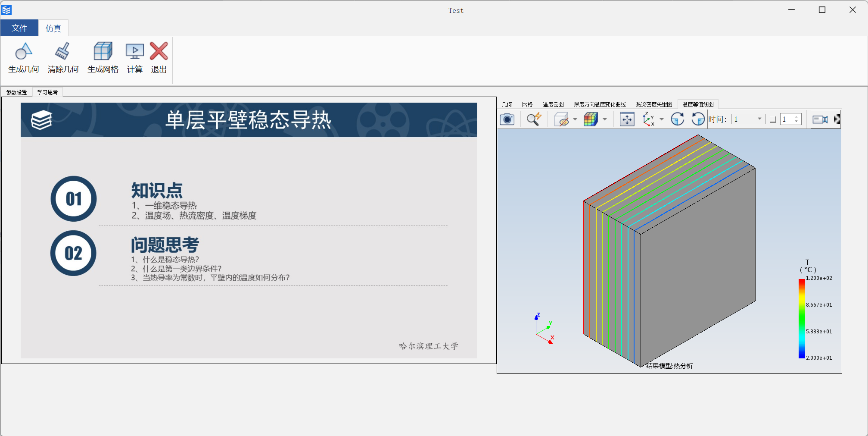Viewport: 868px width, 436px height.
Task: Switch to the 参数设置 tab
Action: (x=17, y=92)
